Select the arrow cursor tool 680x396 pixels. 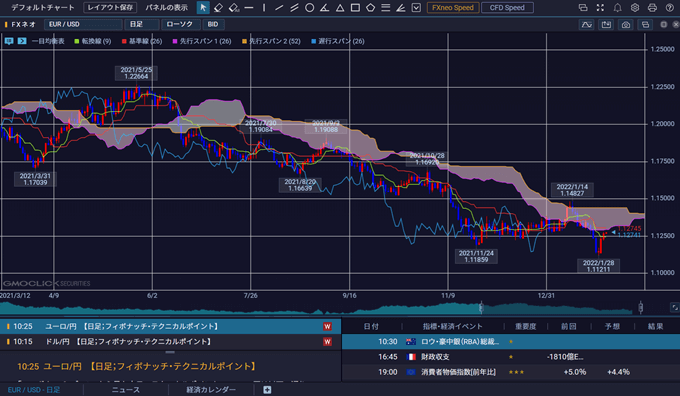(x=203, y=7)
